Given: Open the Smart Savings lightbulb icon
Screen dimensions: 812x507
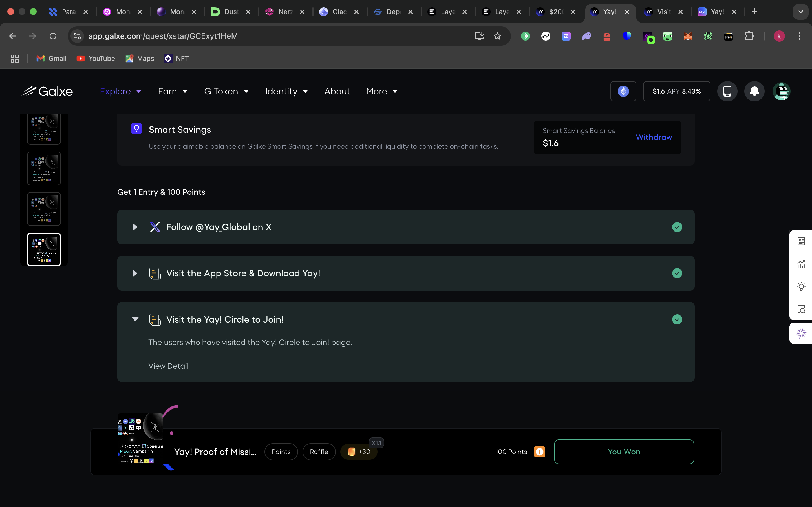Looking at the screenshot, I should point(136,128).
